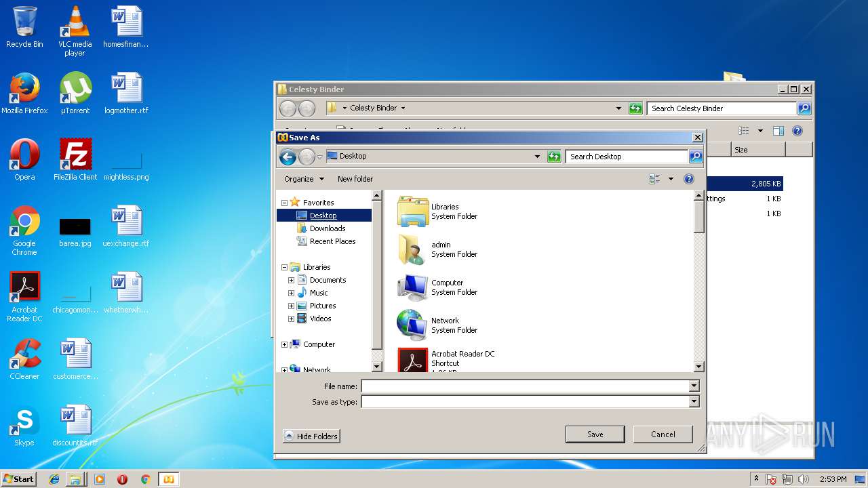Image resolution: width=868 pixels, height=488 pixels.
Task: Select barea.jpg file on desktop
Action: (75, 230)
